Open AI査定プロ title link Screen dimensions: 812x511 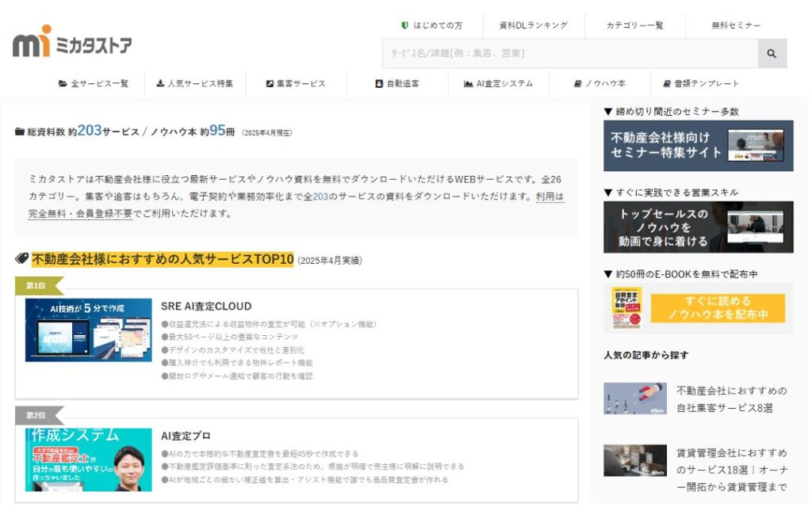coord(186,436)
